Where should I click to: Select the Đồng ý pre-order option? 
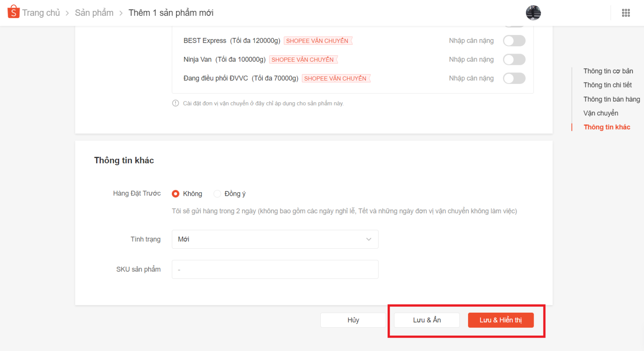coord(217,194)
